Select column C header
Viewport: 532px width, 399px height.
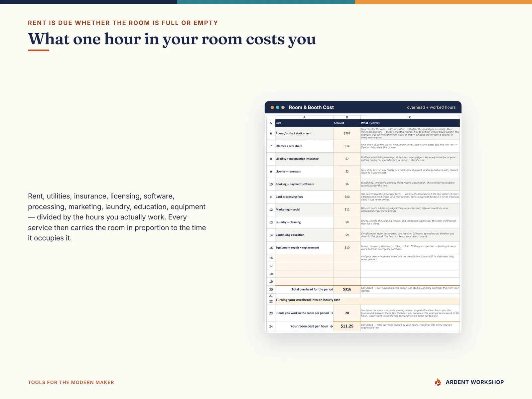pos(410,117)
